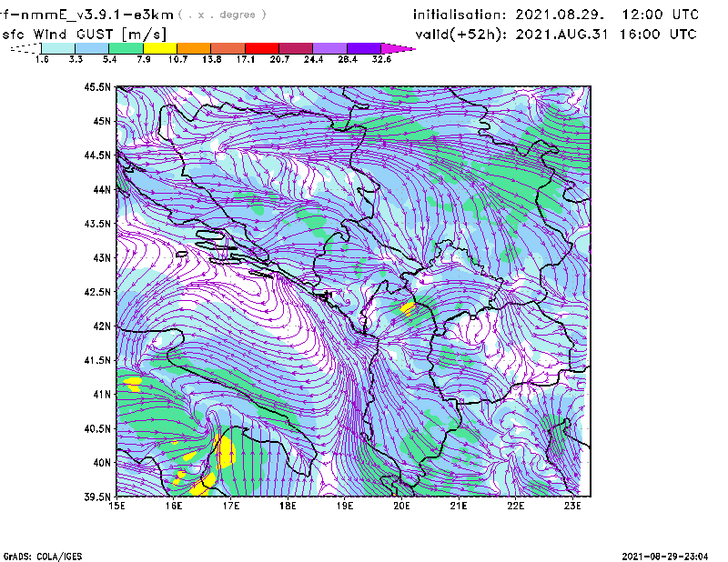This screenshot has width=728, height=562.
Task: Click the '( . x . degree )' grey text
Action: tap(222, 15)
